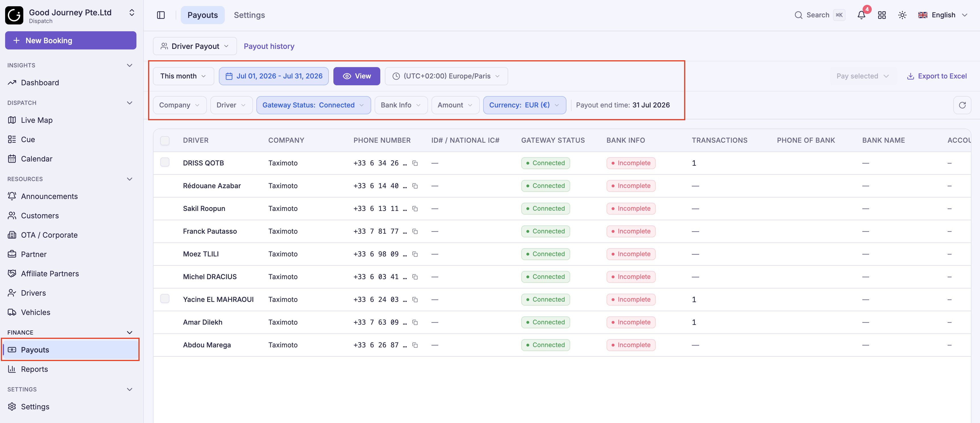The image size is (980, 423).
Task: Copy Abdou Marega's phone number
Action: (415, 345)
